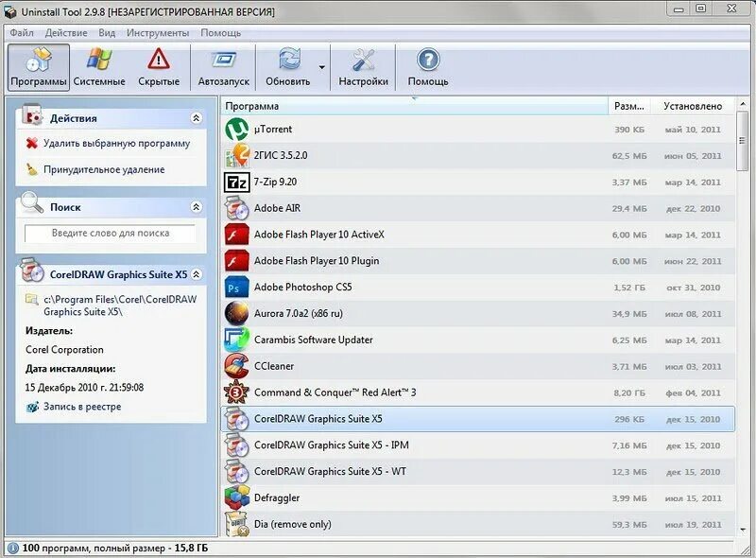Sort by the Программа column header
Image resolution: width=756 pixels, height=558 pixels.
tap(414, 106)
